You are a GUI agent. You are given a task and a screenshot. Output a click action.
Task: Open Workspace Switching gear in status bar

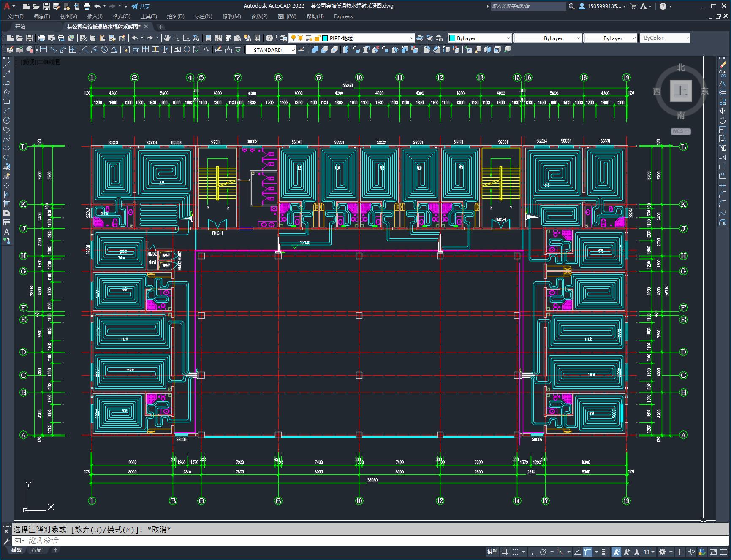tap(663, 552)
